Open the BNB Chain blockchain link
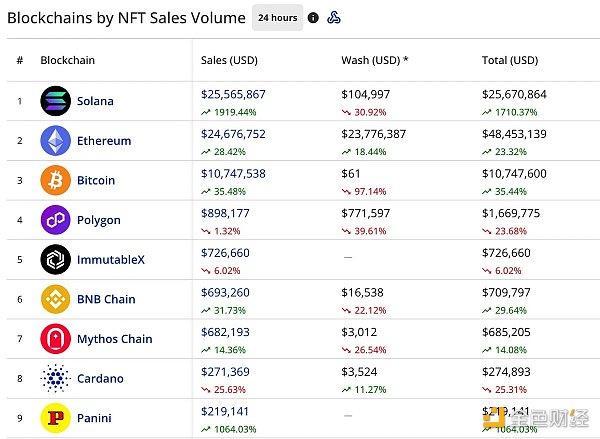This screenshot has height=439, width=600. 106,299
